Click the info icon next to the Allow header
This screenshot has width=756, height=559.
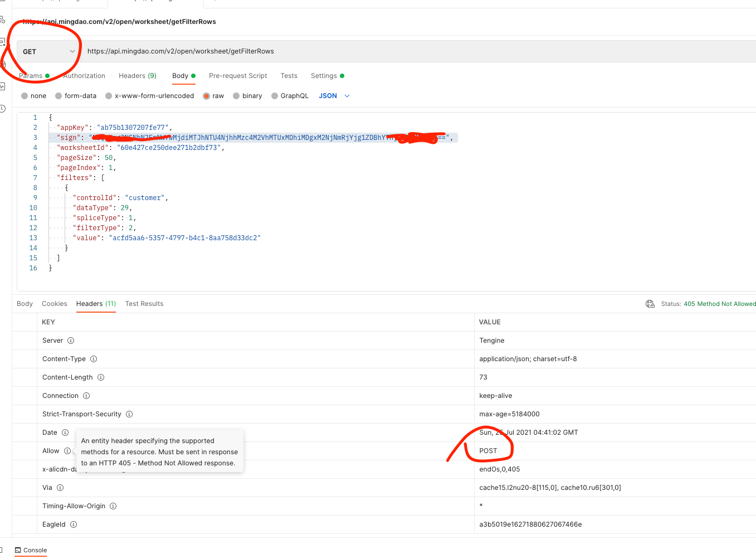(68, 451)
